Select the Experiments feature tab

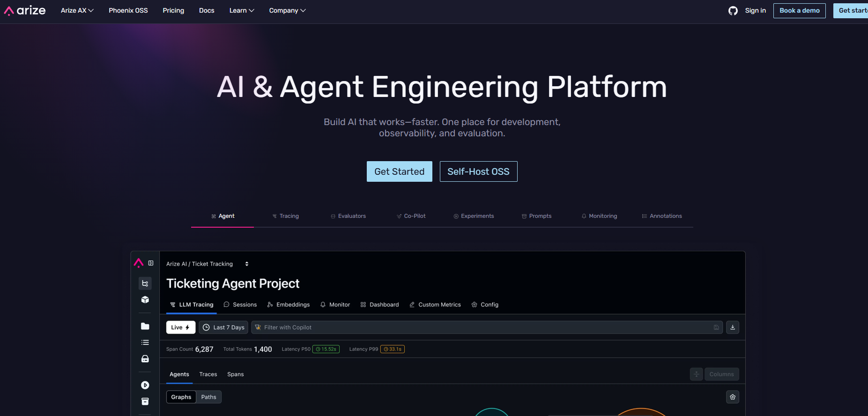coord(474,216)
